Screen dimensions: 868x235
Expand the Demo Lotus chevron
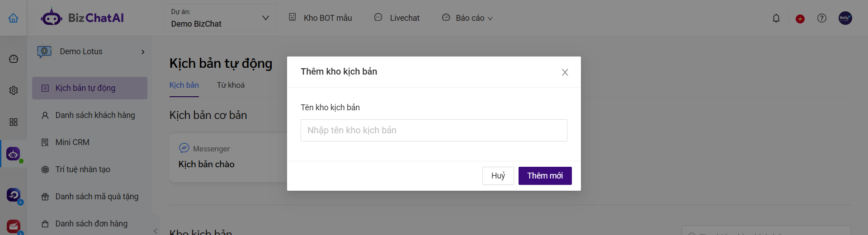[x=143, y=52]
